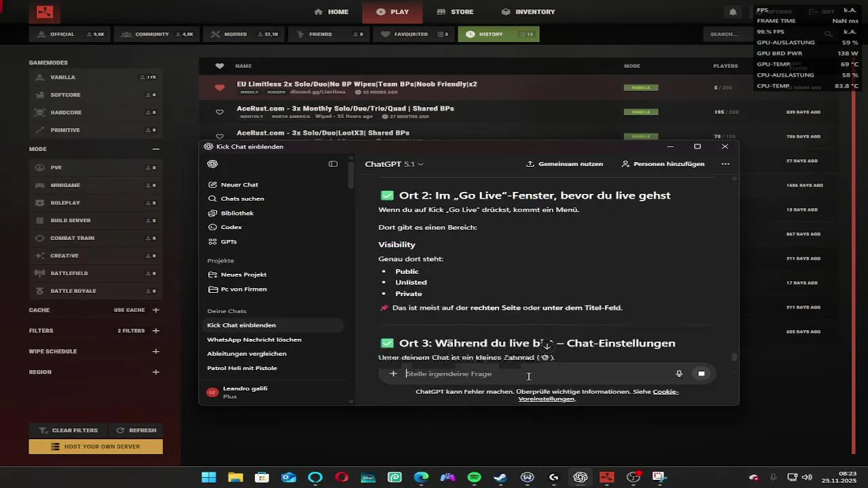Click Personen hinzufügen in ChatGPT
This screenshot has width=868, height=488.
coord(663,164)
